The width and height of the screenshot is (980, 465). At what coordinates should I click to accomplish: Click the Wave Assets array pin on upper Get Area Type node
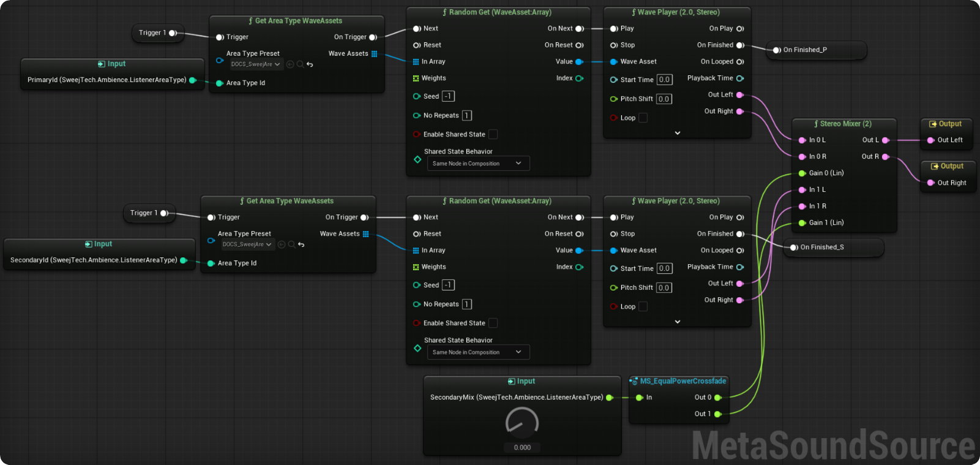[x=374, y=54]
